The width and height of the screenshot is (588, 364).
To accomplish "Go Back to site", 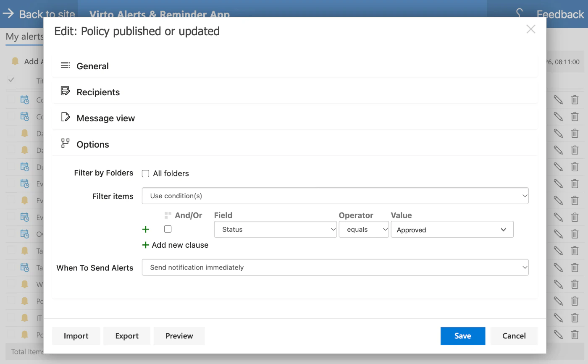I will (x=39, y=14).
